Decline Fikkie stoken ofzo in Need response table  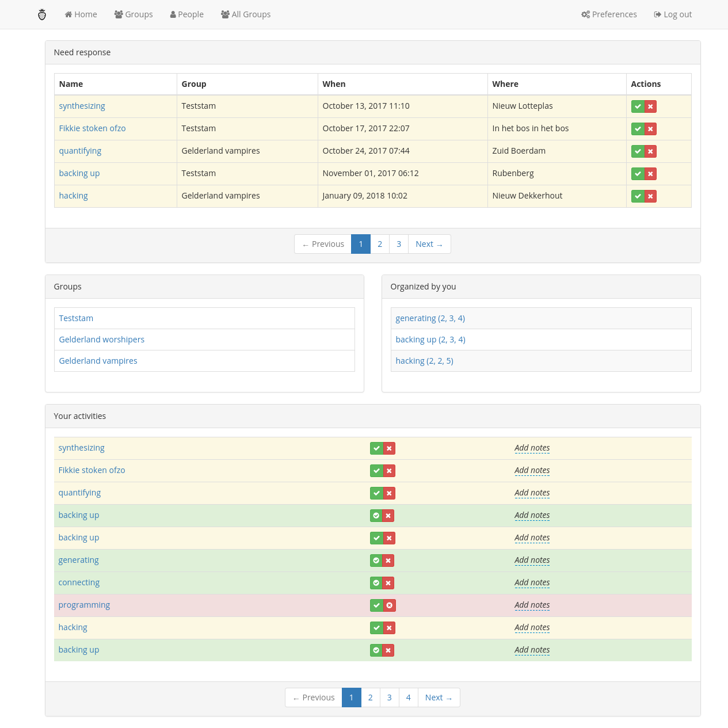(x=650, y=129)
